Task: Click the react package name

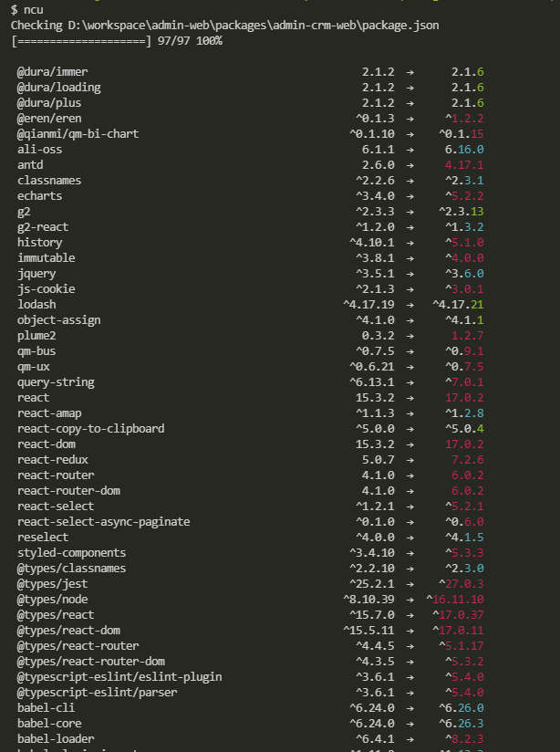Action: tap(33, 398)
